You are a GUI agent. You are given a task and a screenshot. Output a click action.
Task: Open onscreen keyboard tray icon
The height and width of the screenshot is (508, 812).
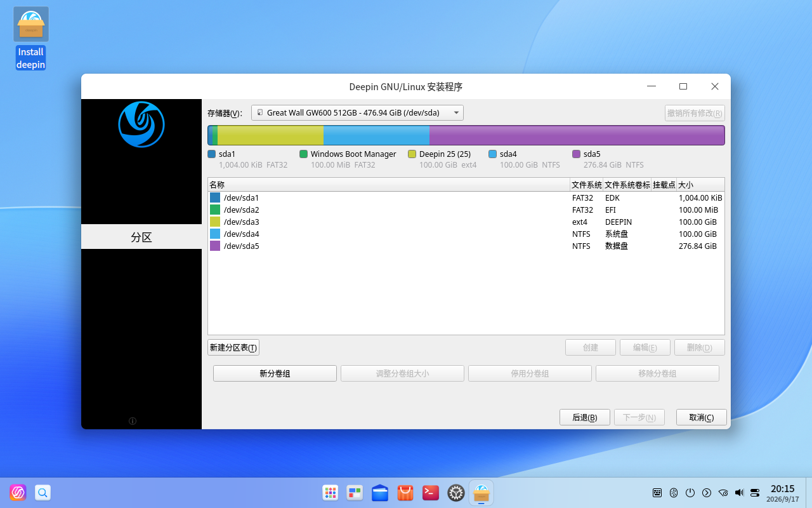657,493
